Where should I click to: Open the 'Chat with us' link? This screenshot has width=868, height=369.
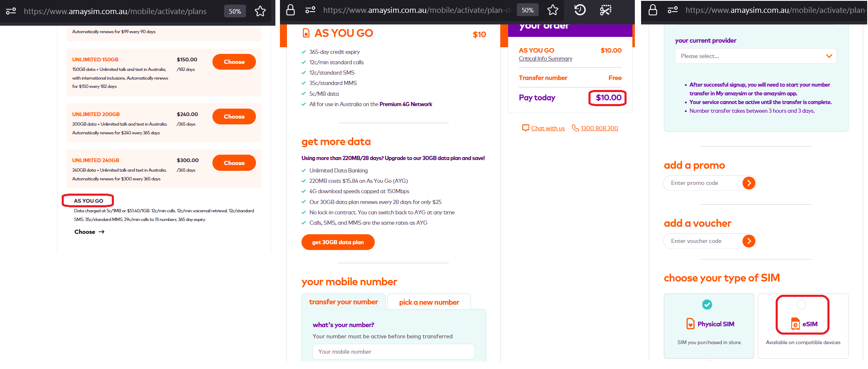click(548, 128)
